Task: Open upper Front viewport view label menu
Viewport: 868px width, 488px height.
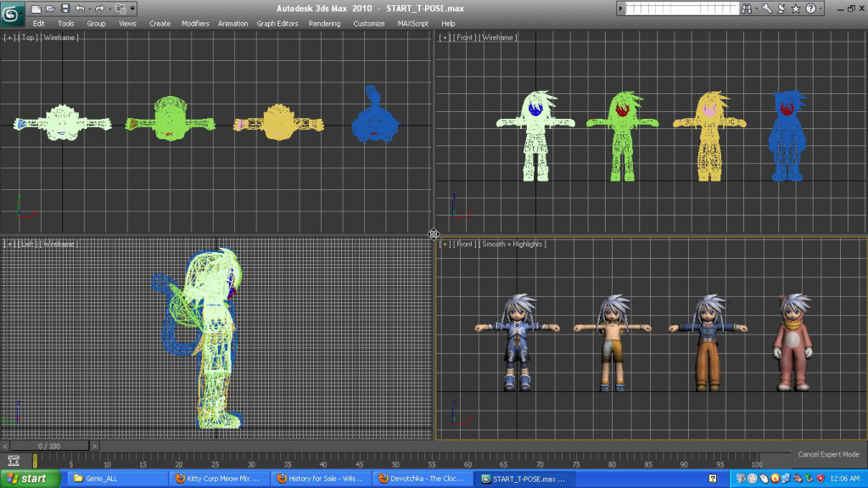Action: tap(464, 37)
